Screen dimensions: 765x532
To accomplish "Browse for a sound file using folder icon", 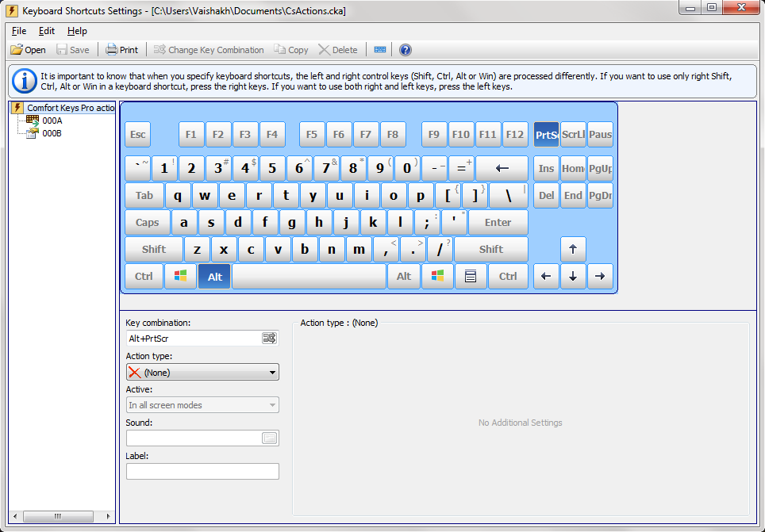I will 269,438.
